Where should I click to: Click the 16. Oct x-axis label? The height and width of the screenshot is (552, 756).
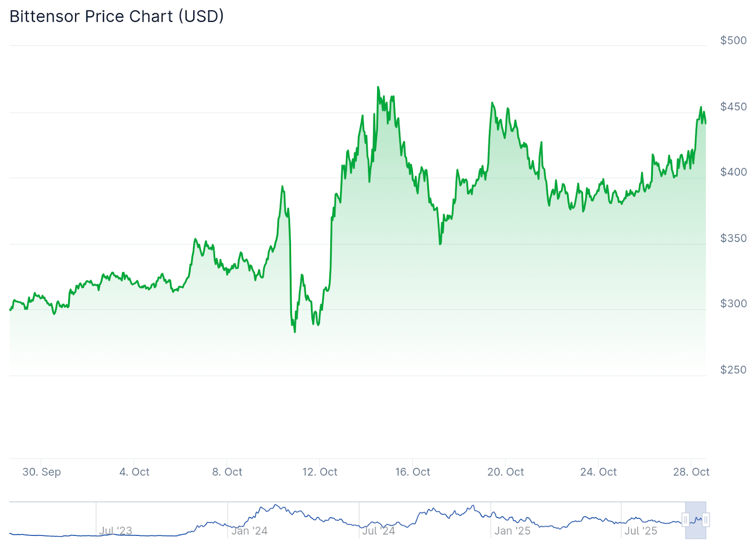[412, 472]
